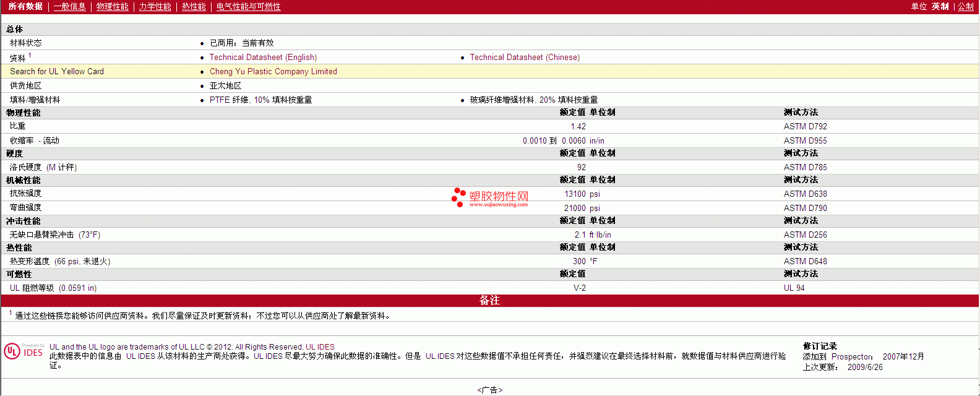Viewport: 980px width, 396px height.
Task: Click the V-2 flammability rating
Action: pyautogui.click(x=580, y=288)
